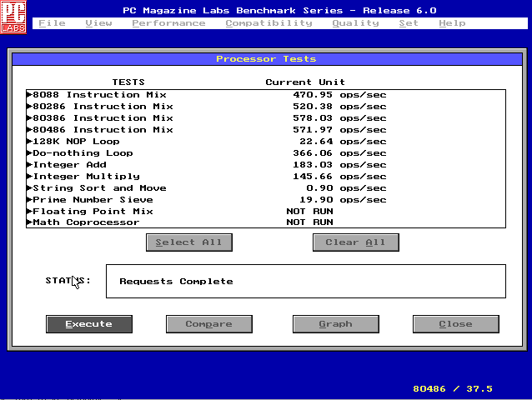Toggle the String Sort and Move test
This screenshot has height=400, width=532.
[x=99, y=187]
